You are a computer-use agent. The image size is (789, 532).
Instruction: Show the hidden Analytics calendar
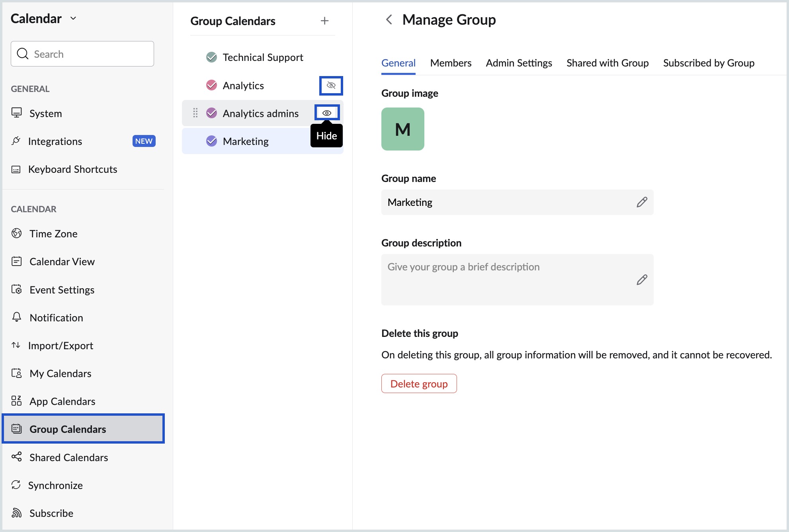(x=331, y=85)
